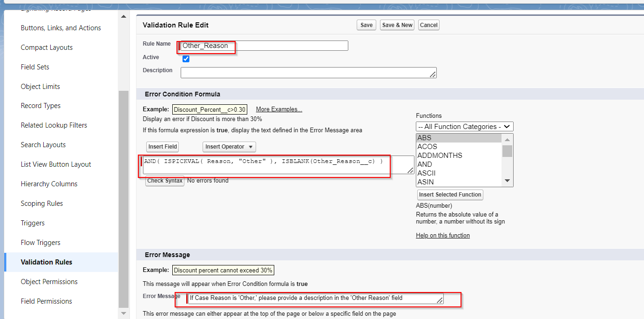Click into the Rule Name field
The width and height of the screenshot is (644, 319).
(x=264, y=46)
